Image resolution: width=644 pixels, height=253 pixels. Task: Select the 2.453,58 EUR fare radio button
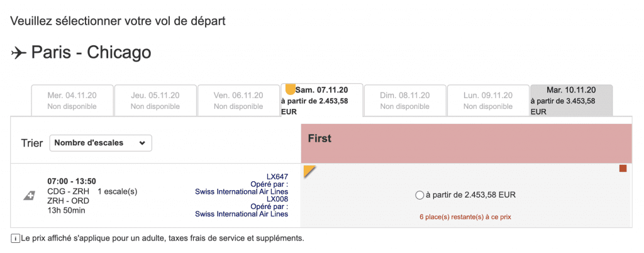coord(419,196)
